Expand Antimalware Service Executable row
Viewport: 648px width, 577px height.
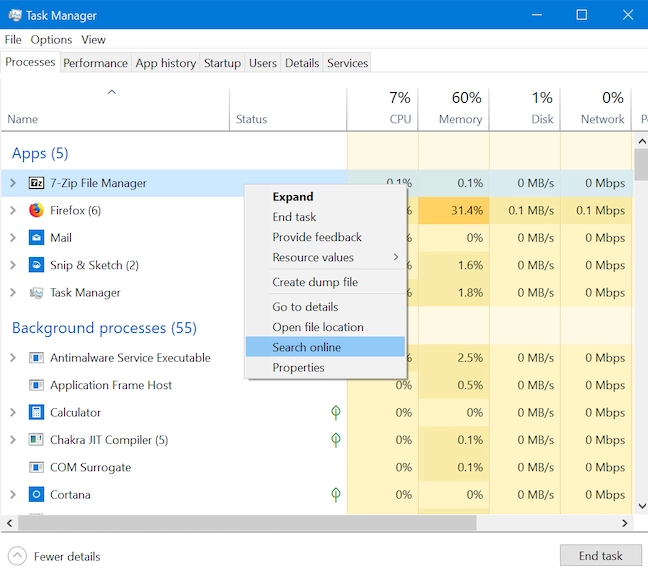click(x=13, y=358)
